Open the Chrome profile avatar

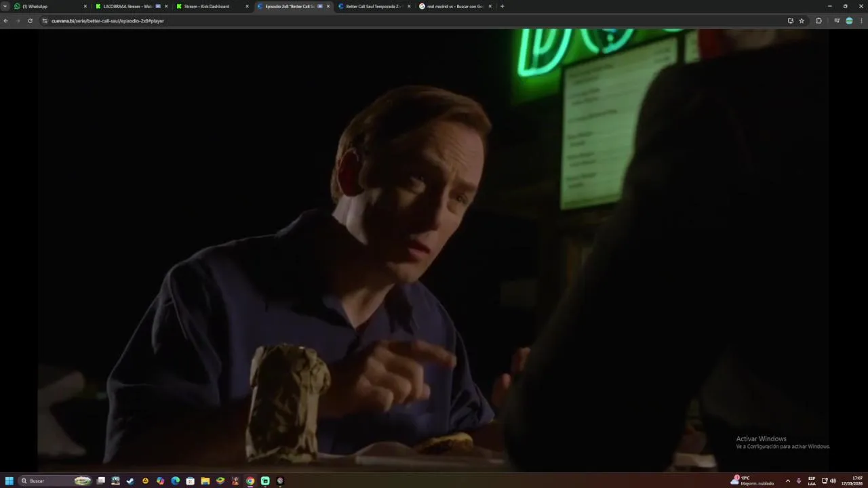[849, 21]
